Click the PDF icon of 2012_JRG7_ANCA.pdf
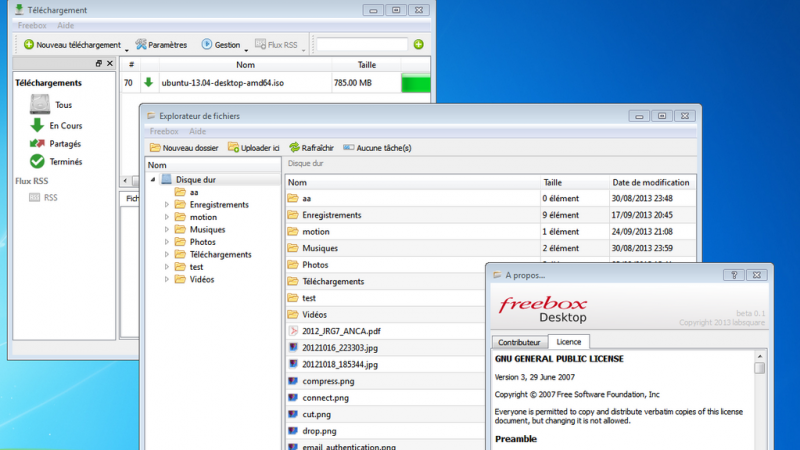Screen dimensions: 800x450 (293, 331)
